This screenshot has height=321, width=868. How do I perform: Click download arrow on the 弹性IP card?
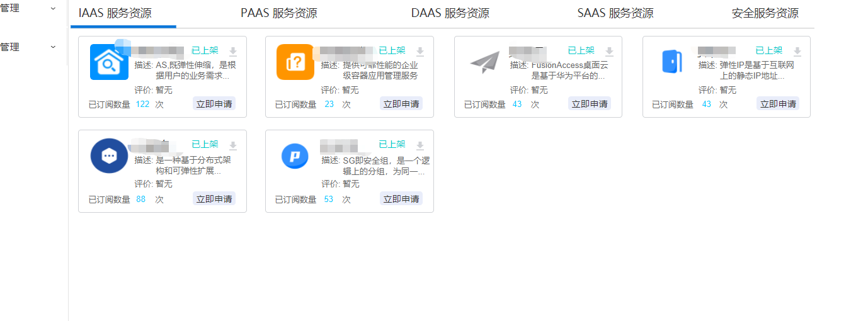pyautogui.click(x=797, y=52)
